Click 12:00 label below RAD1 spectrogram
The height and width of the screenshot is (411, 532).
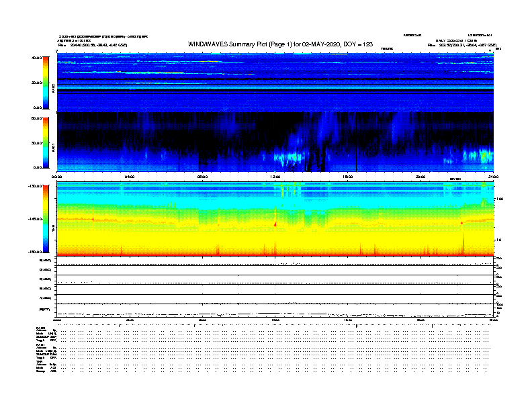tap(275, 177)
